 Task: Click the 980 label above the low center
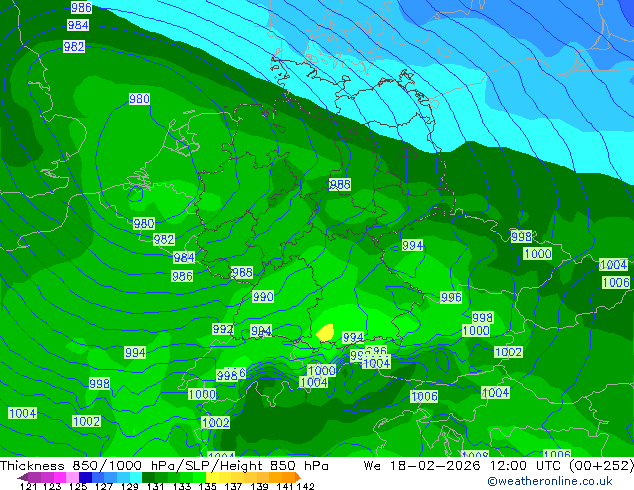coord(139,99)
